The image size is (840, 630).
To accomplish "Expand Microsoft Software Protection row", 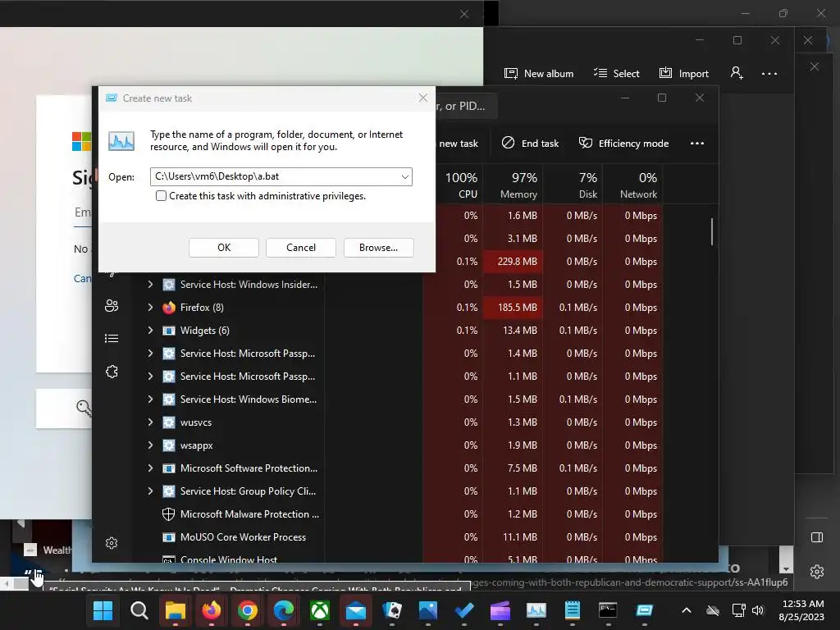I will [151, 468].
